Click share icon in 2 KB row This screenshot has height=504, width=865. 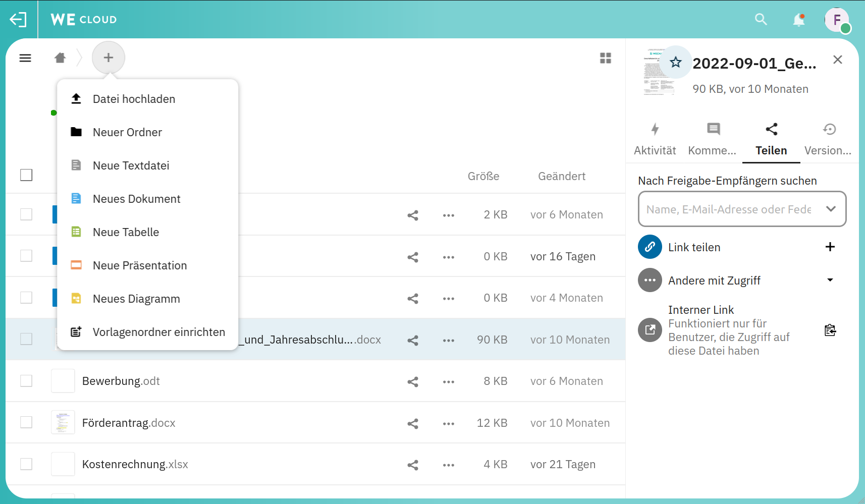(413, 215)
